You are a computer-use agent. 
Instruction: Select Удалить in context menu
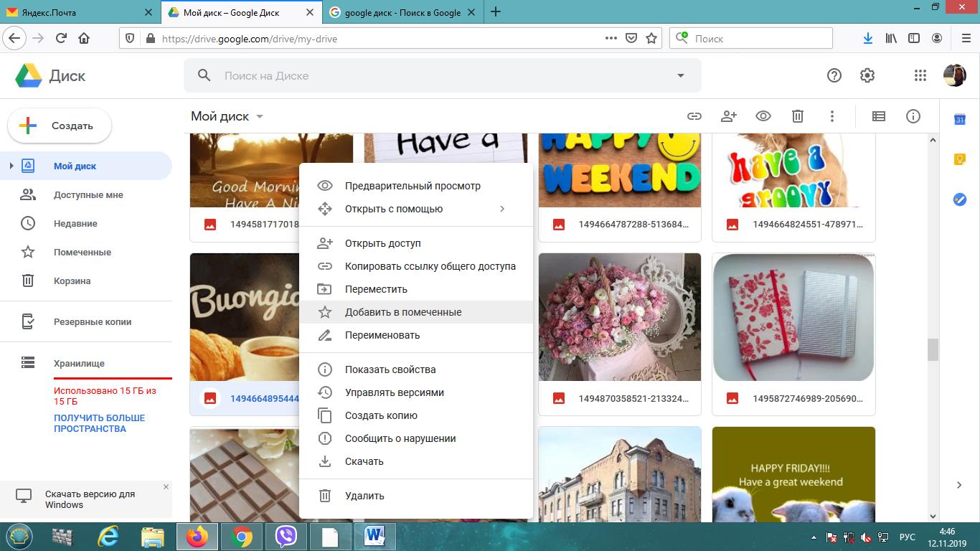[x=416, y=496]
